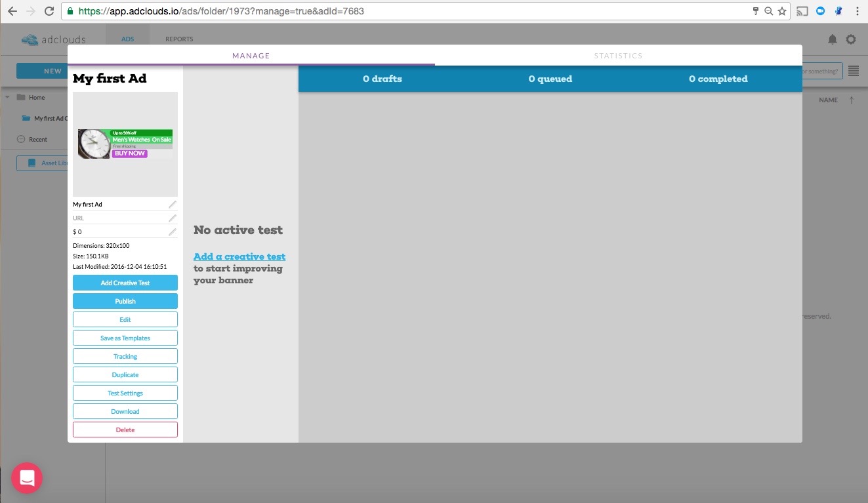Click the 'My first Ad' modal title
Image resolution: width=868 pixels, height=503 pixels.
[x=110, y=79]
